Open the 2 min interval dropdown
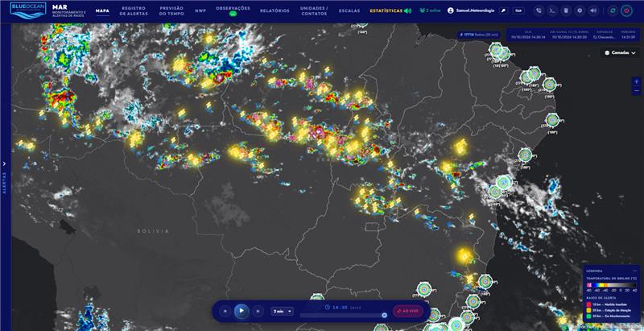Viewport: 644px width, 331px height. [283, 312]
